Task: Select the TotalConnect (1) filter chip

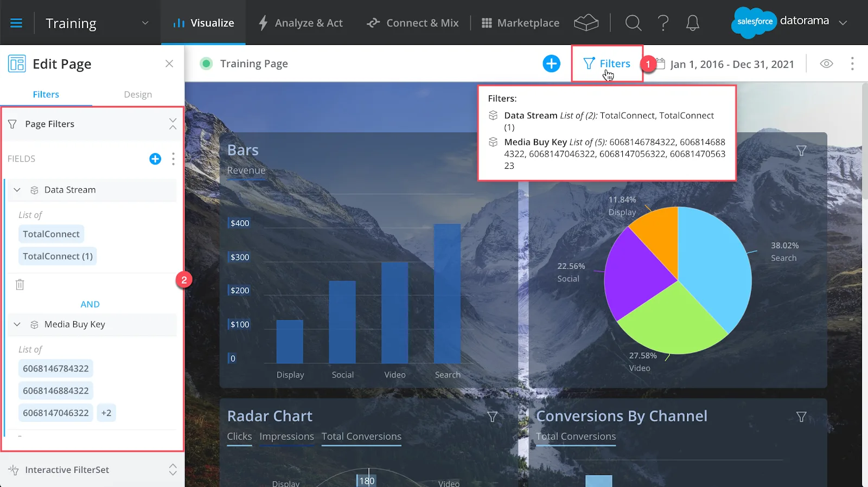Action: 58,256
